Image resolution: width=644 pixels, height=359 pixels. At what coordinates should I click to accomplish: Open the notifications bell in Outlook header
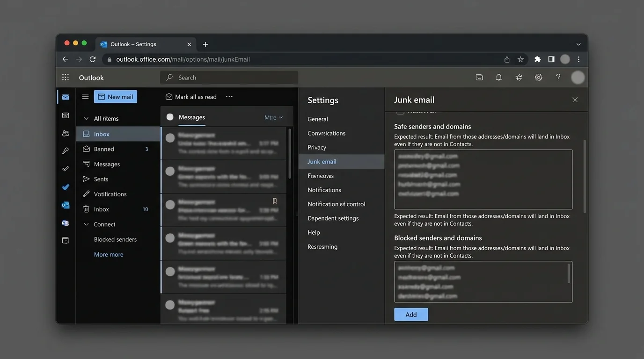point(499,78)
